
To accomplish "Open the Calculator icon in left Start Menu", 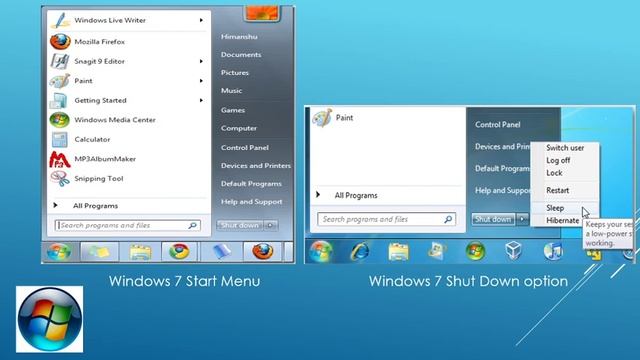I will click(x=60, y=140).
